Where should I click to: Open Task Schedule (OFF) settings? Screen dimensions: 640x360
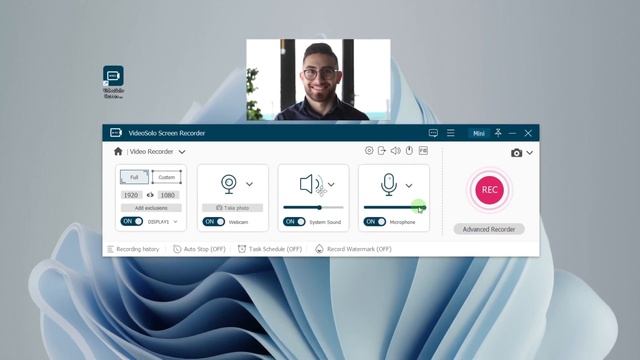pos(270,249)
